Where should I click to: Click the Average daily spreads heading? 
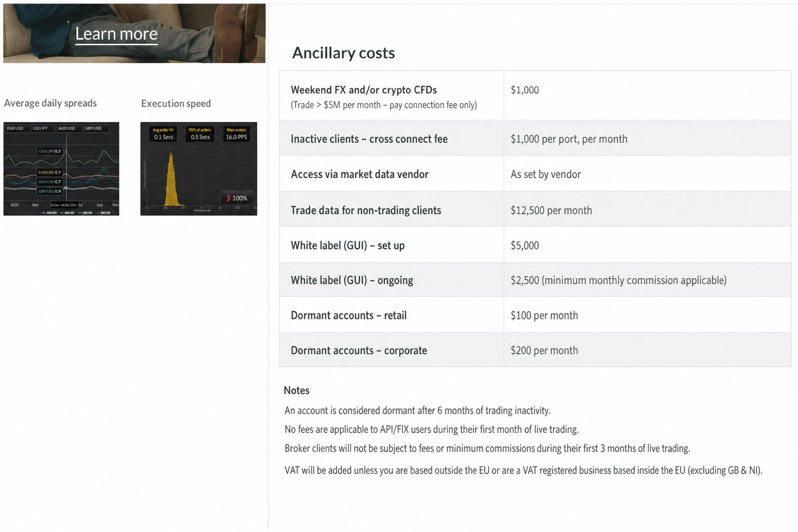click(x=50, y=103)
